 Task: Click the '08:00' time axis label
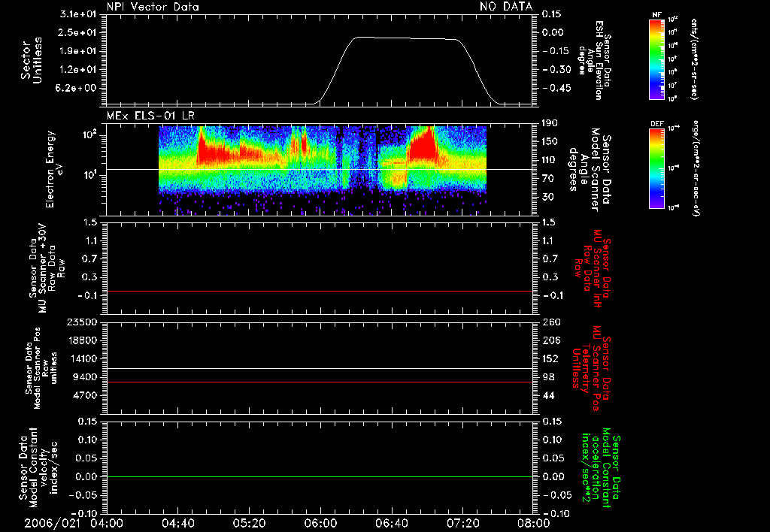coord(534,523)
